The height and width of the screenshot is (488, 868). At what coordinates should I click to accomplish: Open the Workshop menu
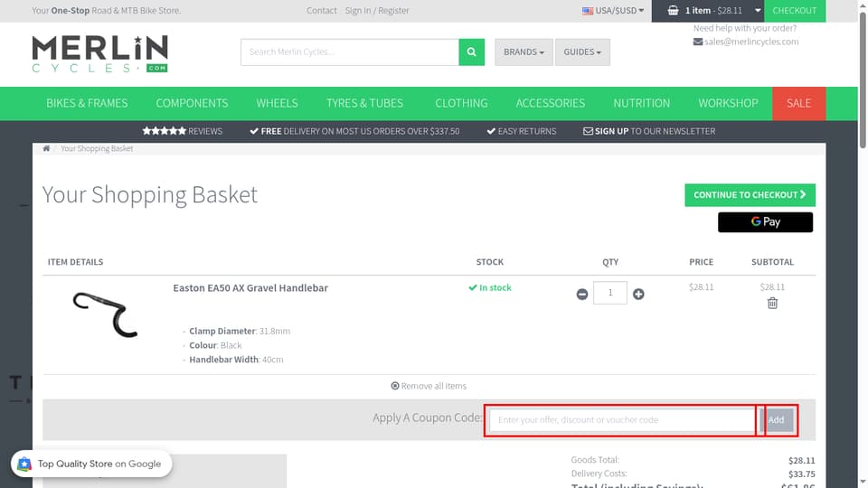728,103
